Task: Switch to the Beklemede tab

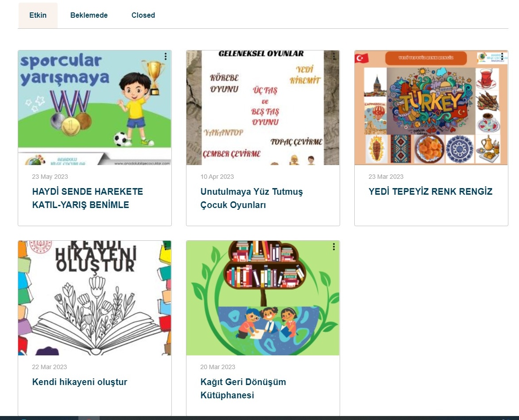Action: [89, 15]
